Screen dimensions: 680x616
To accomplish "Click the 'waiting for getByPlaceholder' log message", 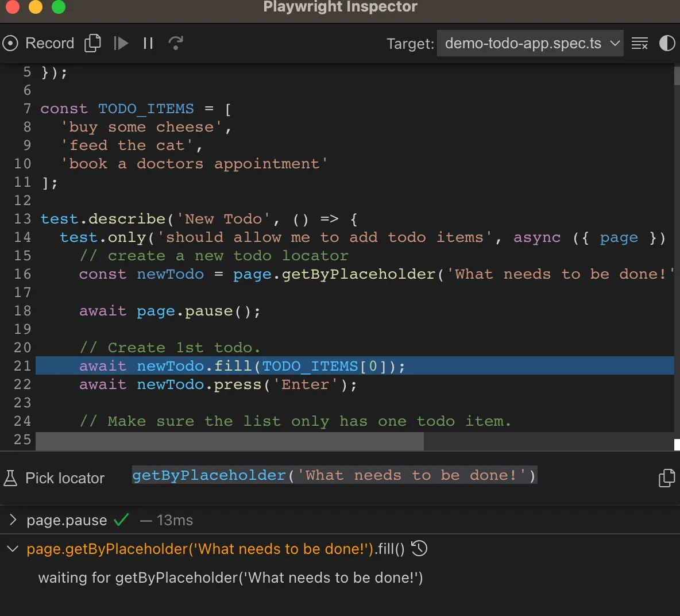I will click(x=230, y=578).
